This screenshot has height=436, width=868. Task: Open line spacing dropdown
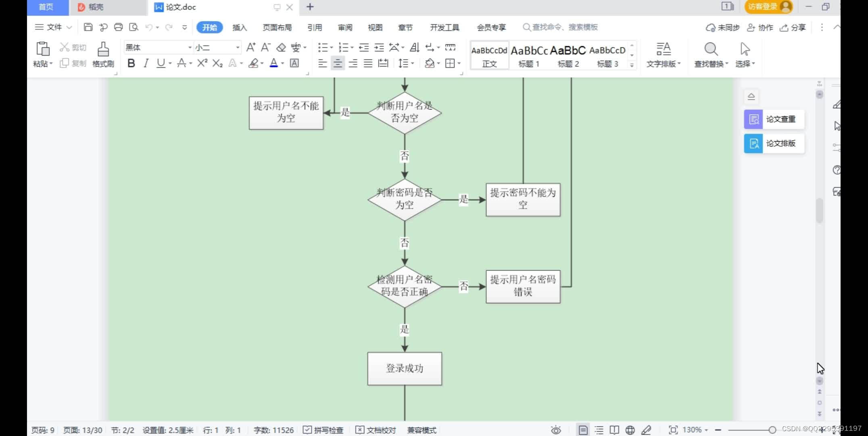[413, 63]
